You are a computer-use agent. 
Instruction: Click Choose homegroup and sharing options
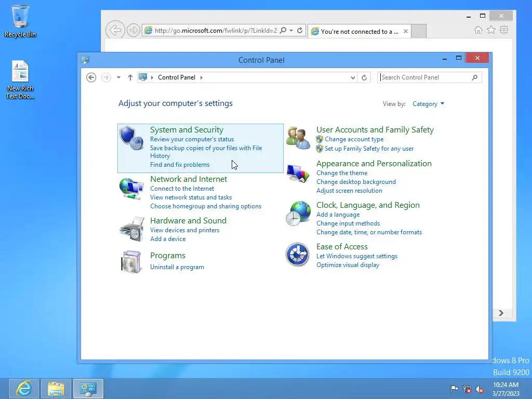pos(206,206)
